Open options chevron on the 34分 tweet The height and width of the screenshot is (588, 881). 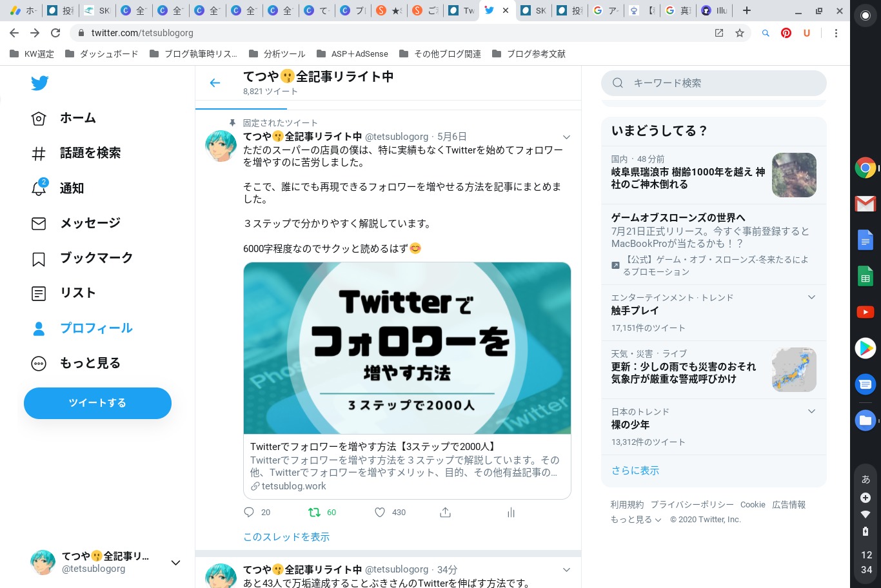coord(566,569)
